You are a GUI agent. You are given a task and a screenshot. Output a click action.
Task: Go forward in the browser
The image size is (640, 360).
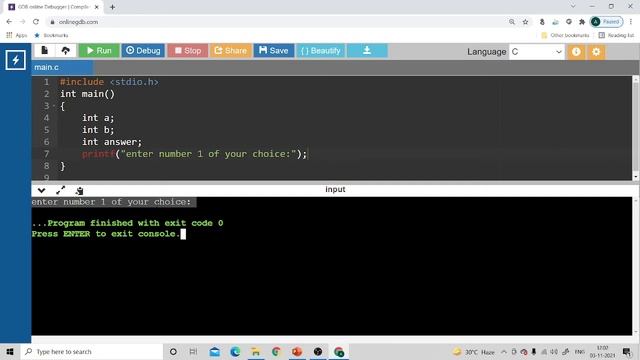[x=22, y=22]
